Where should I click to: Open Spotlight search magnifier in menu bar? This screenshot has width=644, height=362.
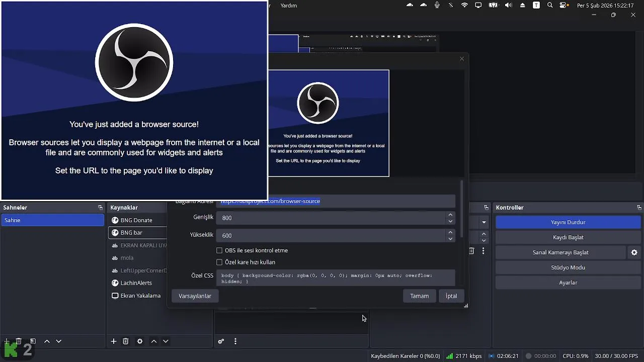point(550,5)
